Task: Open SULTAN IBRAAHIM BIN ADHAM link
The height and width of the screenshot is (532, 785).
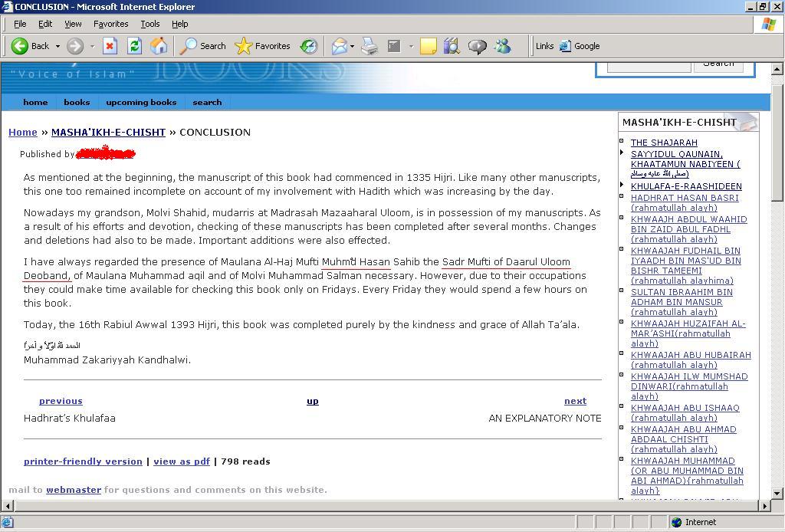Action: click(682, 302)
